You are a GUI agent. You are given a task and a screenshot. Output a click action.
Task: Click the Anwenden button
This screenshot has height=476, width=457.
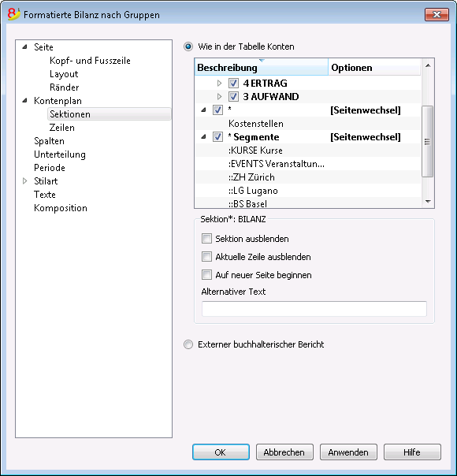tap(348, 452)
